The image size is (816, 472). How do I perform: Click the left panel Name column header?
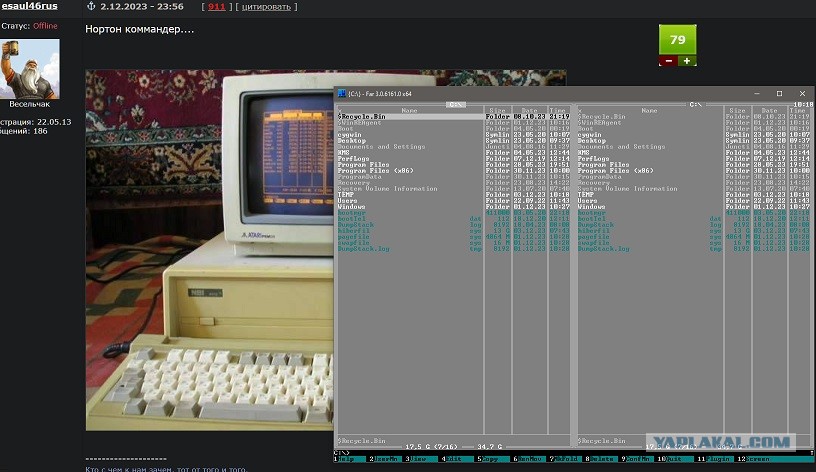pos(410,110)
